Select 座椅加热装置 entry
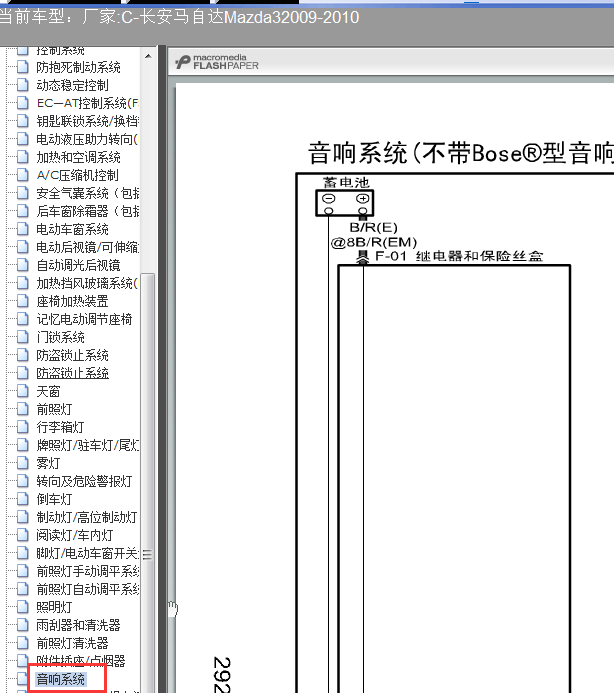Image resolution: width=614 pixels, height=693 pixels. point(72,301)
